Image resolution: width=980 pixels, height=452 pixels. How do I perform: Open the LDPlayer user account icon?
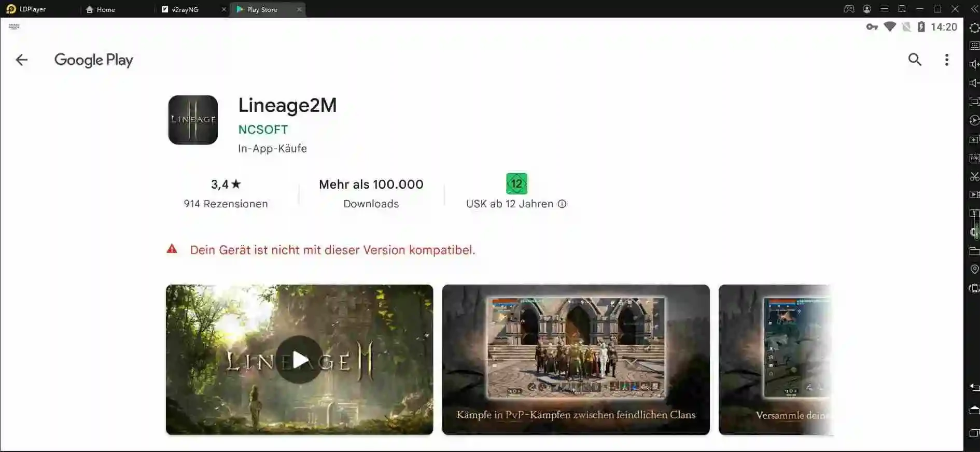[867, 9]
